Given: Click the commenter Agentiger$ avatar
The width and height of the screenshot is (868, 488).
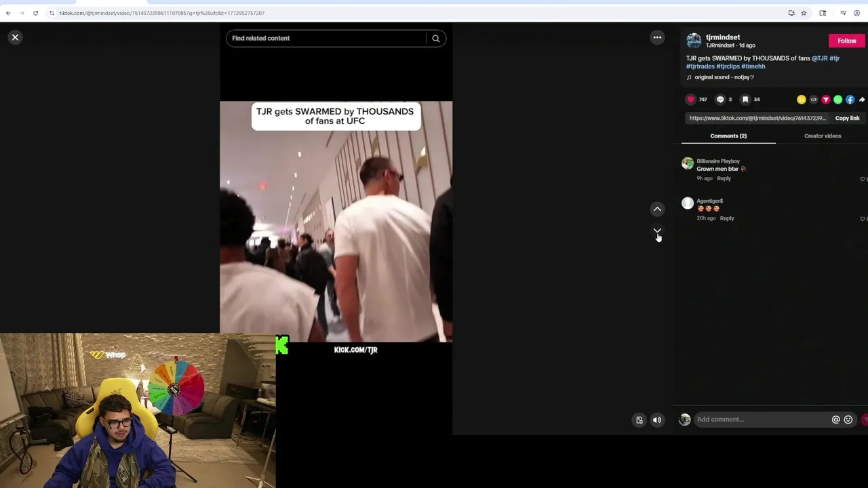Looking at the screenshot, I should [688, 203].
